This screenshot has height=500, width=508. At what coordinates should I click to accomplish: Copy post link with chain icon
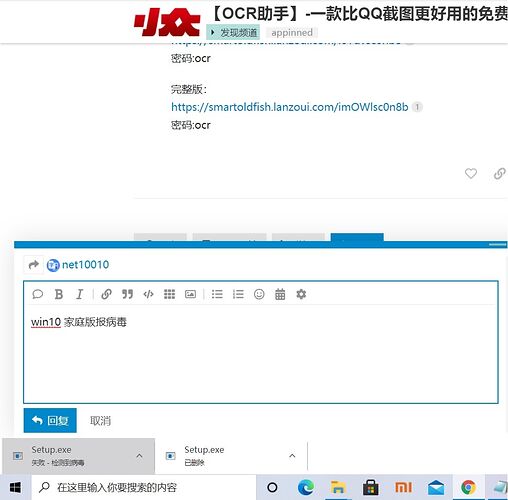499,173
